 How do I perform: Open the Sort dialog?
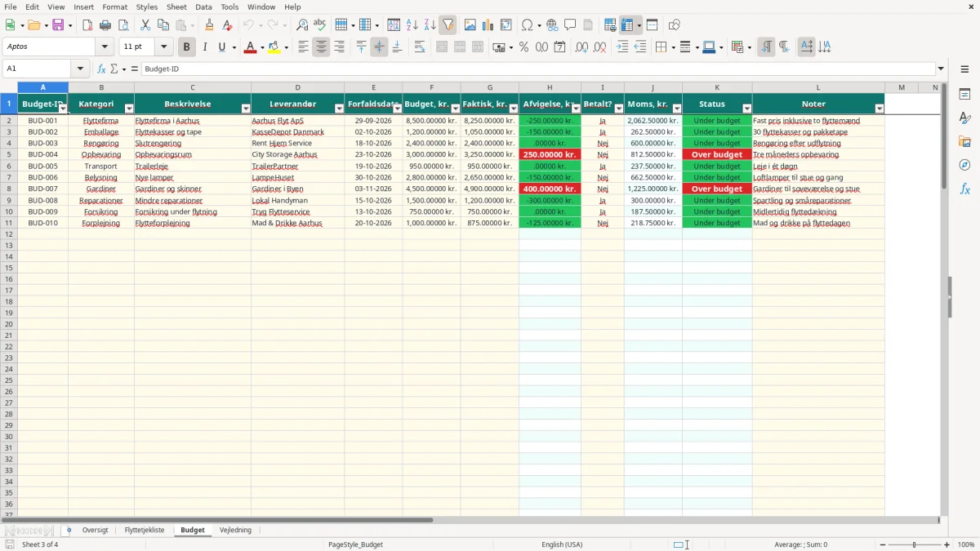[394, 25]
